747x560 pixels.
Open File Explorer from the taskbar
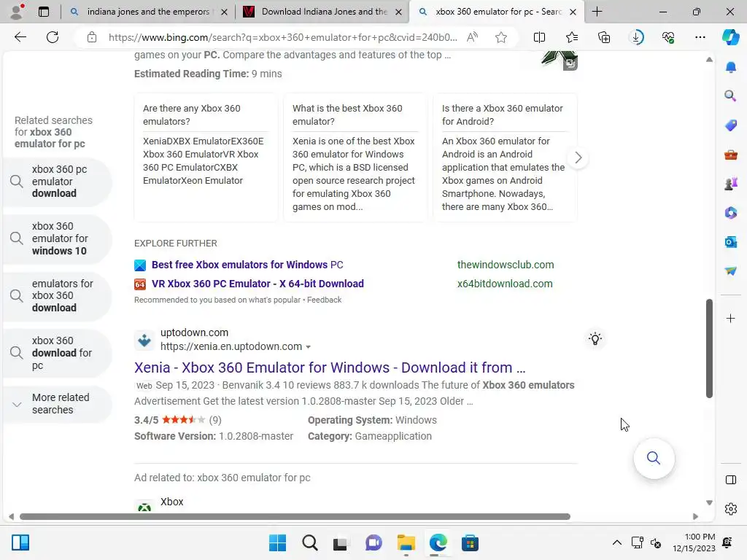coord(406,542)
